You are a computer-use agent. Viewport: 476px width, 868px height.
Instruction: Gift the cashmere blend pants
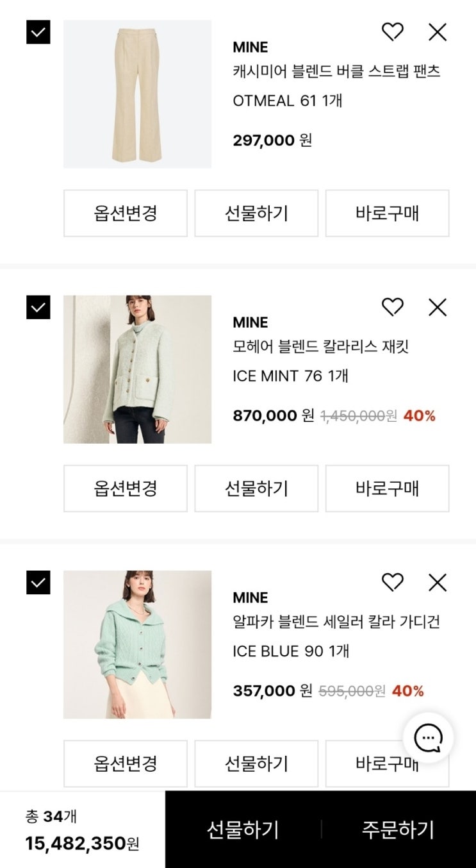click(x=256, y=213)
